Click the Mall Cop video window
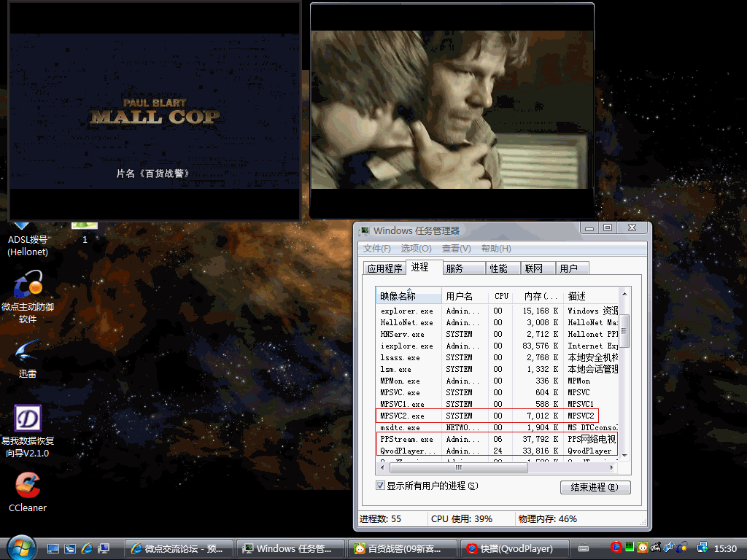Viewport: 747px width, 560px height. click(x=155, y=111)
